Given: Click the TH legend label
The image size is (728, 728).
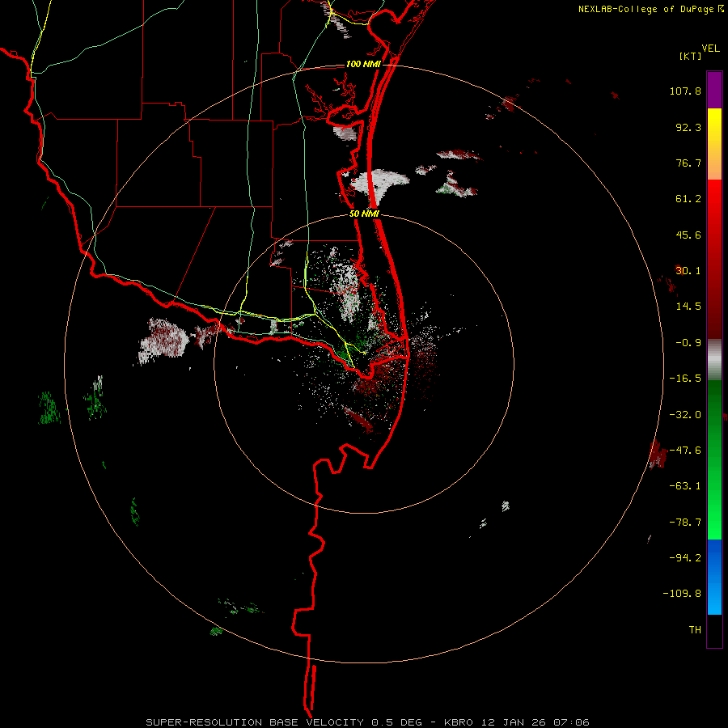Looking at the screenshot, I should point(695,630).
